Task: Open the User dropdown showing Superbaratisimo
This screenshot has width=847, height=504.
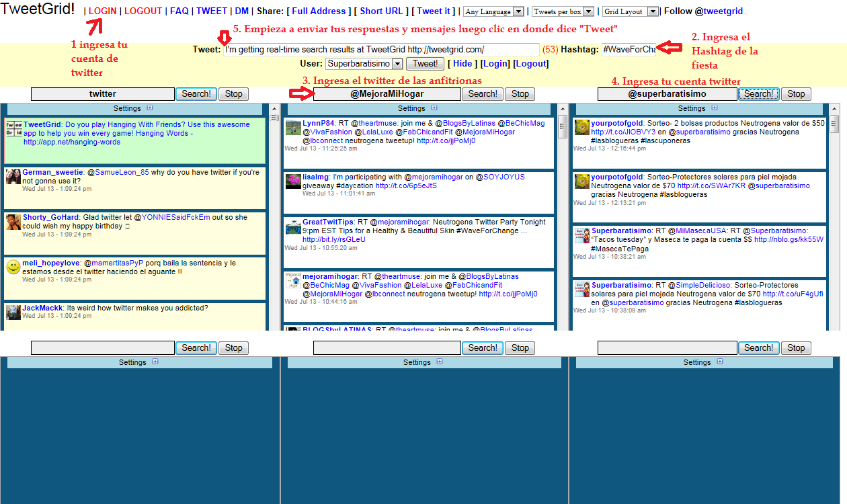Action: (x=364, y=64)
